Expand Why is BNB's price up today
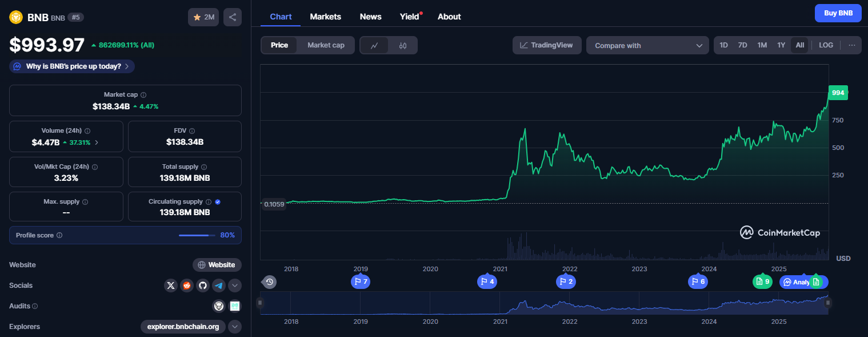 [72, 66]
